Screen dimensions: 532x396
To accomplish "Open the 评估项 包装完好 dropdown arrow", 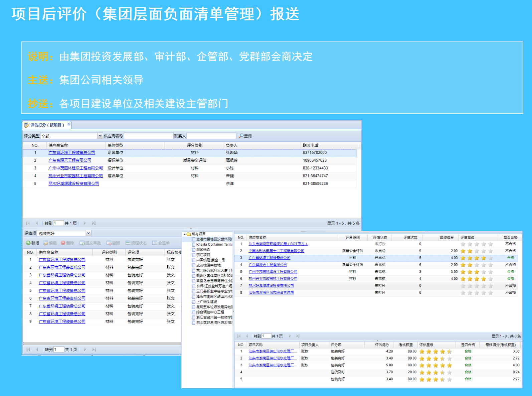I will click(x=88, y=233).
